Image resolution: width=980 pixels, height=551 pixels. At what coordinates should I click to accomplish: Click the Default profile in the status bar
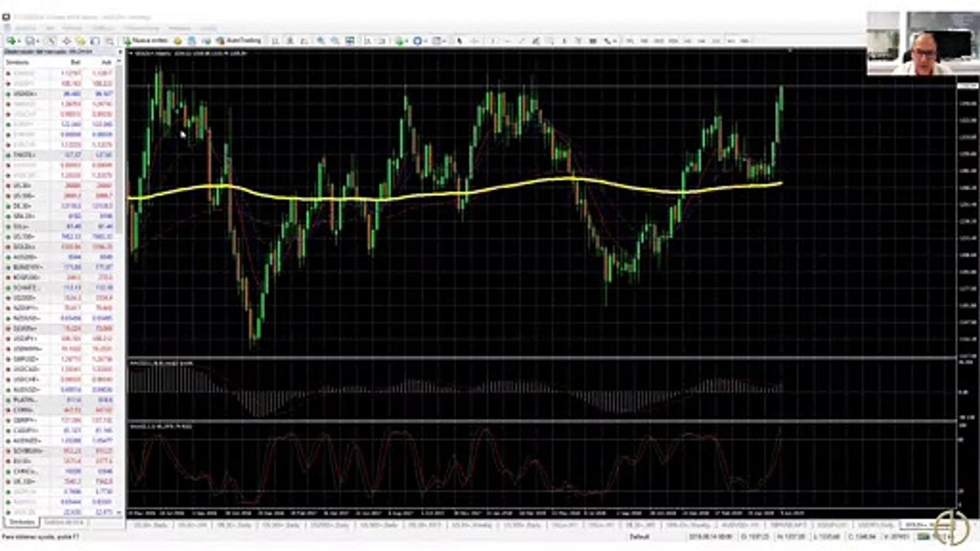tap(639, 537)
